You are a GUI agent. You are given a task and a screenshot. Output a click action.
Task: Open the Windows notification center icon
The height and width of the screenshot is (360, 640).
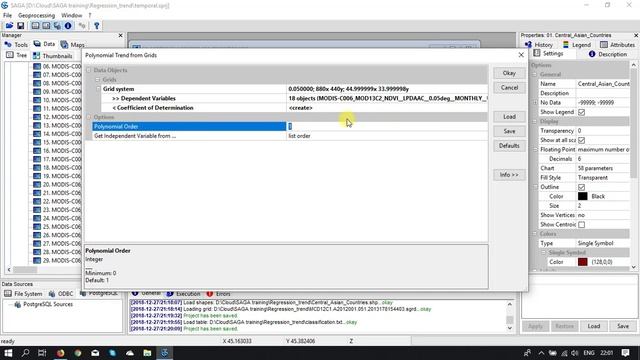tap(625, 353)
